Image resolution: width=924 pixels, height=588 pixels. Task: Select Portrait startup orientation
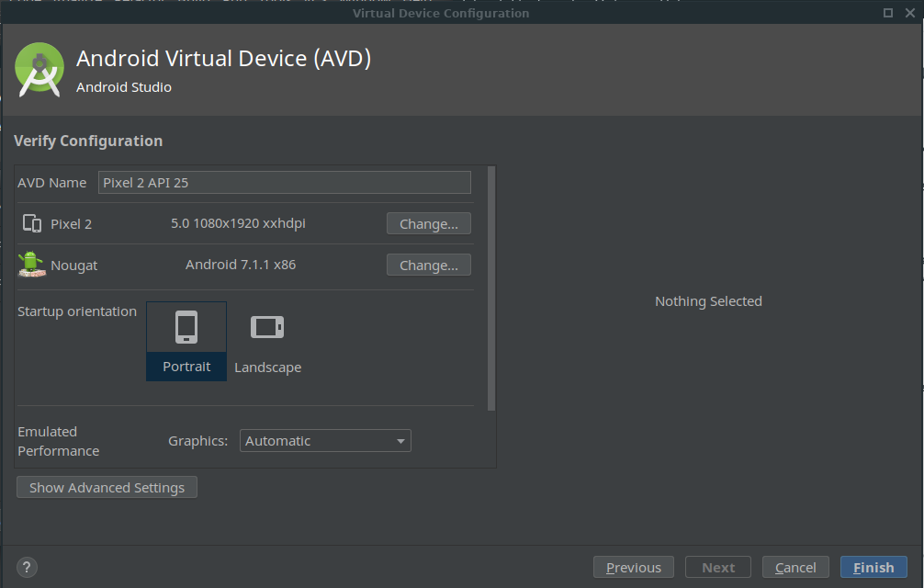pos(186,341)
